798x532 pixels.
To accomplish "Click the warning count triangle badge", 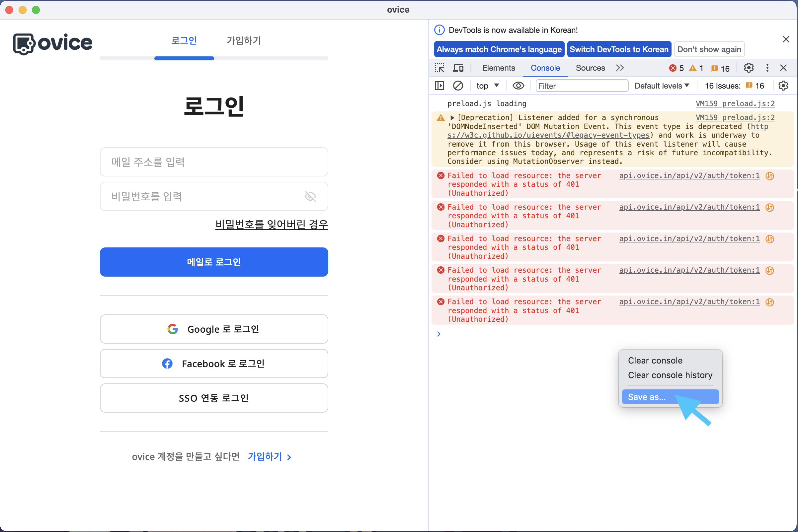I will pyautogui.click(x=696, y=68).
